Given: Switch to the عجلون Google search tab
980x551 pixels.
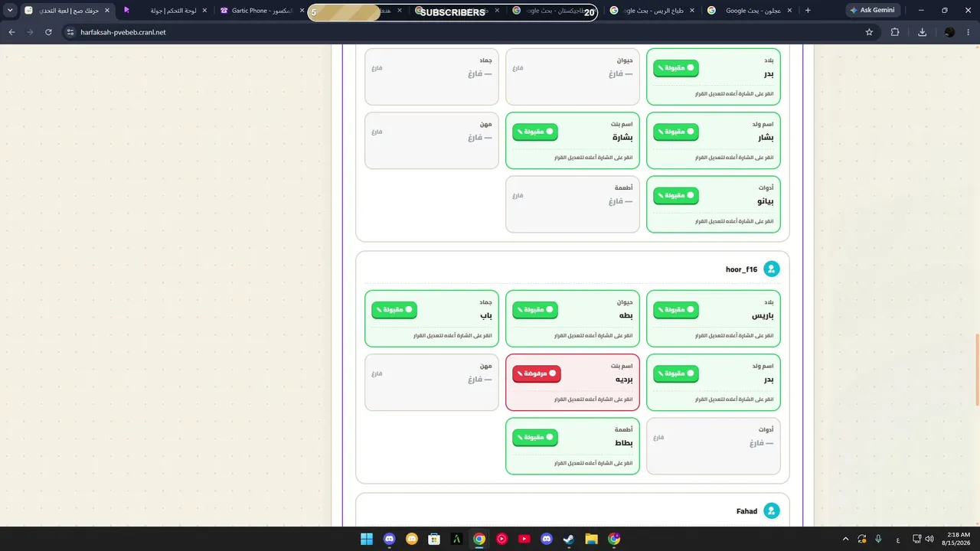Looking at the screenshot, I should [750, 11].
